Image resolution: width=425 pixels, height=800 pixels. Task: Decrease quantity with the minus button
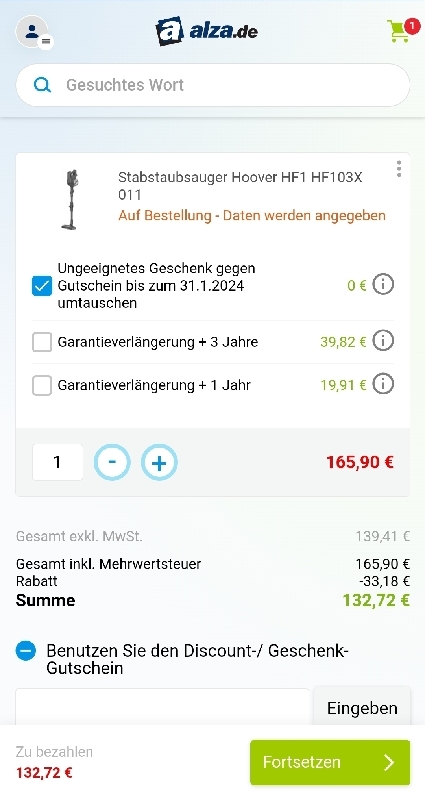coord(112,462)
